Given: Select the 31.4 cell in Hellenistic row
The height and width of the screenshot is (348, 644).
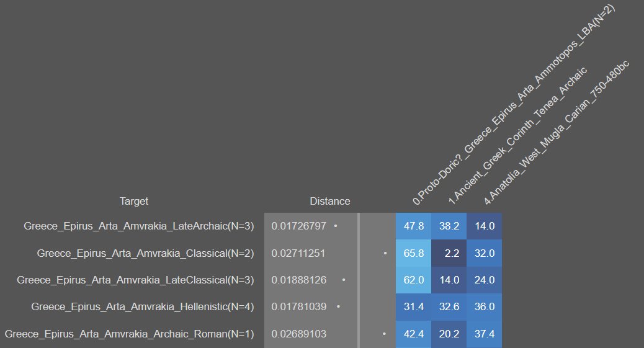Looking at the screenshot, I should pyautogui.click(x=414, y=306).
